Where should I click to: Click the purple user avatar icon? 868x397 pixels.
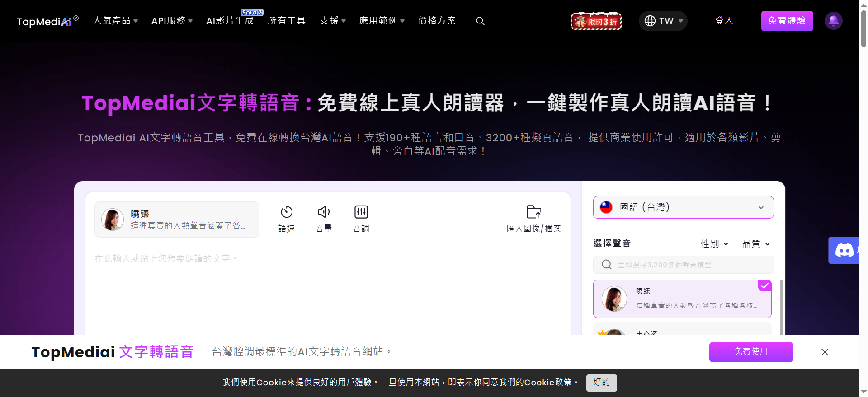[833, 21]
